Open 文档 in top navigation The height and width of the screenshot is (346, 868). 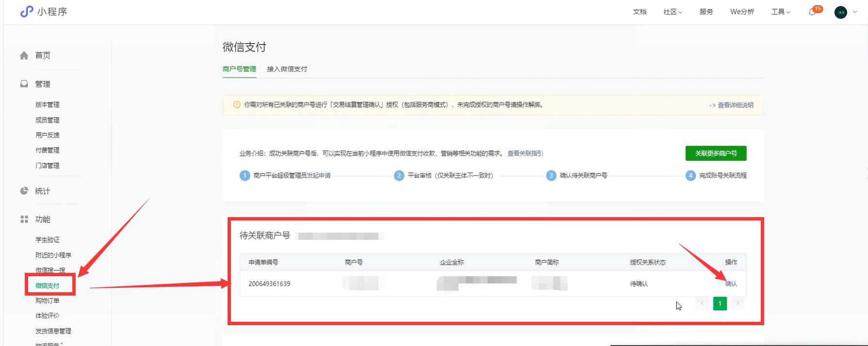639,12
